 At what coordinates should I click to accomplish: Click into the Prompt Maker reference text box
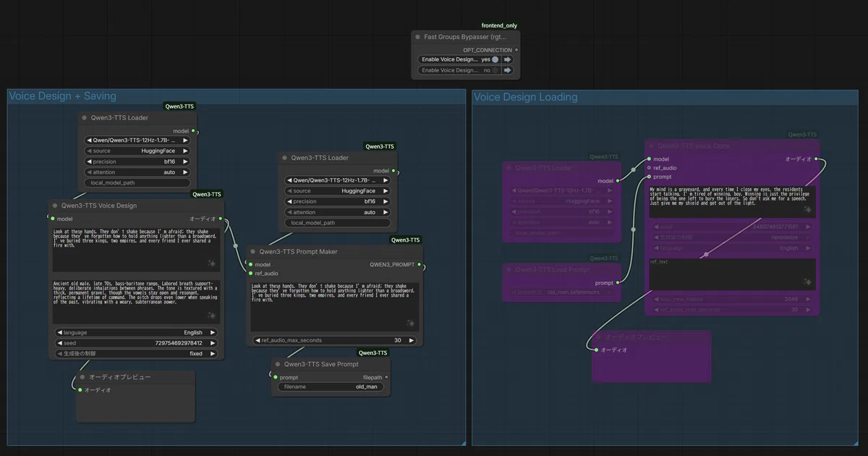point(334,306)
